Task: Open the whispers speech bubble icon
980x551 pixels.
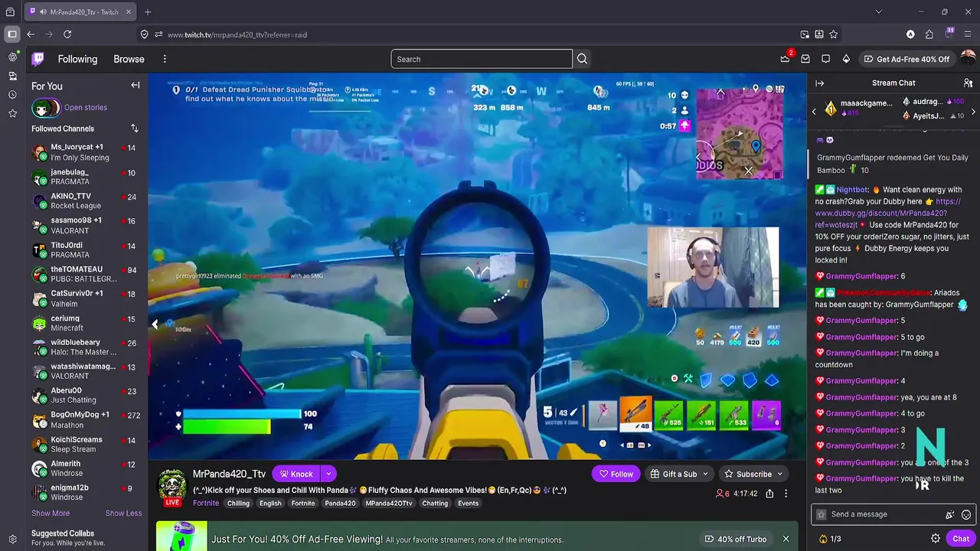Action: 825,59
